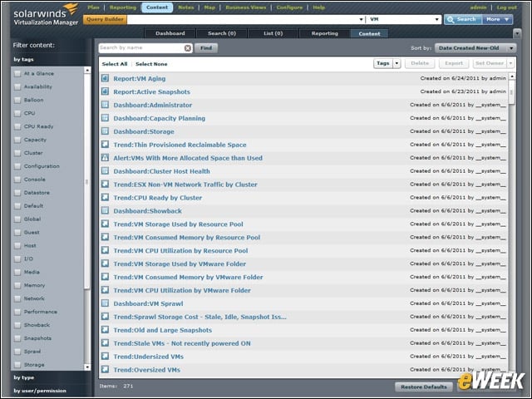Click the dashboard icon beside Dashboard:Storage
This screenshot has height=399, width=532.
click(106, 131)
